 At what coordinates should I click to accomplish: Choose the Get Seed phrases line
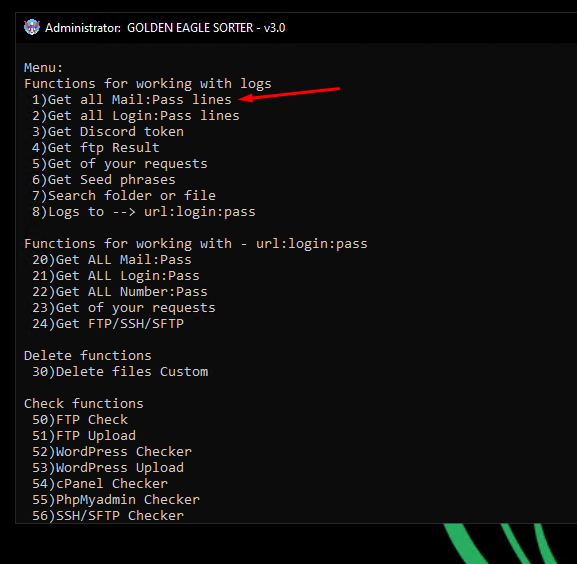click(x=104, y=180)
